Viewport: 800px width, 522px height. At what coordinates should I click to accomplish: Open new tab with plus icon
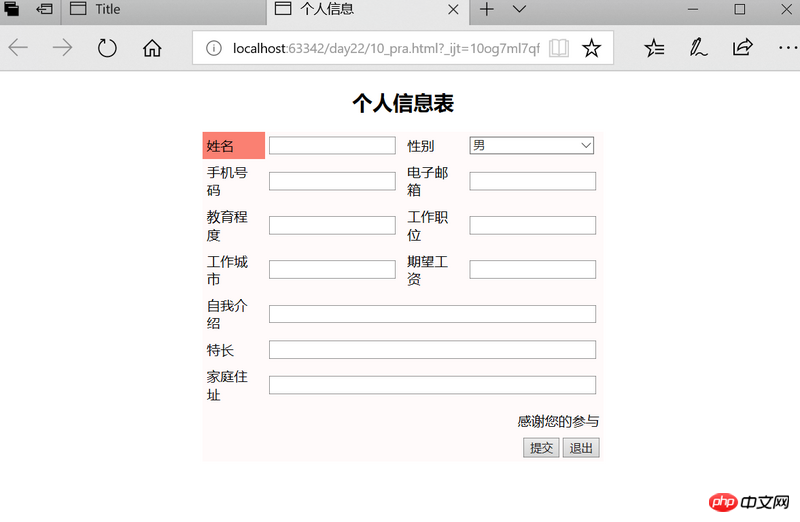[487, 9]
